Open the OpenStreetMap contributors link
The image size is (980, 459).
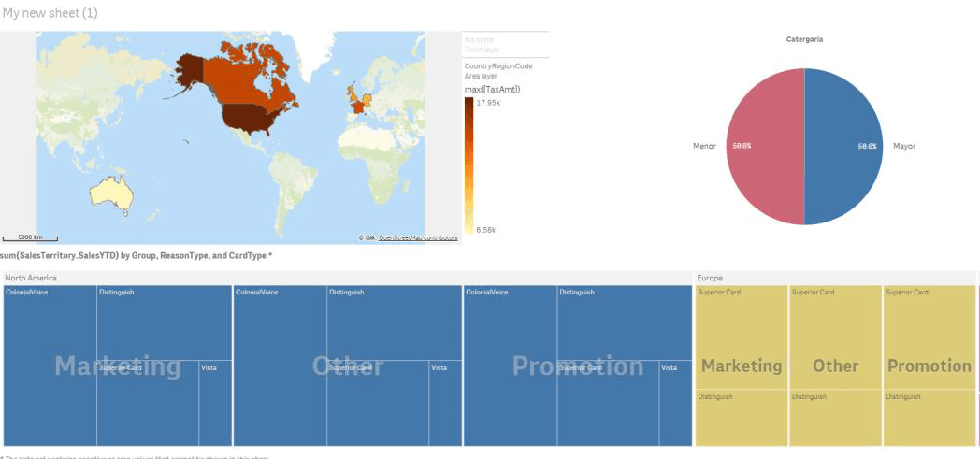(x=418, y=238)
